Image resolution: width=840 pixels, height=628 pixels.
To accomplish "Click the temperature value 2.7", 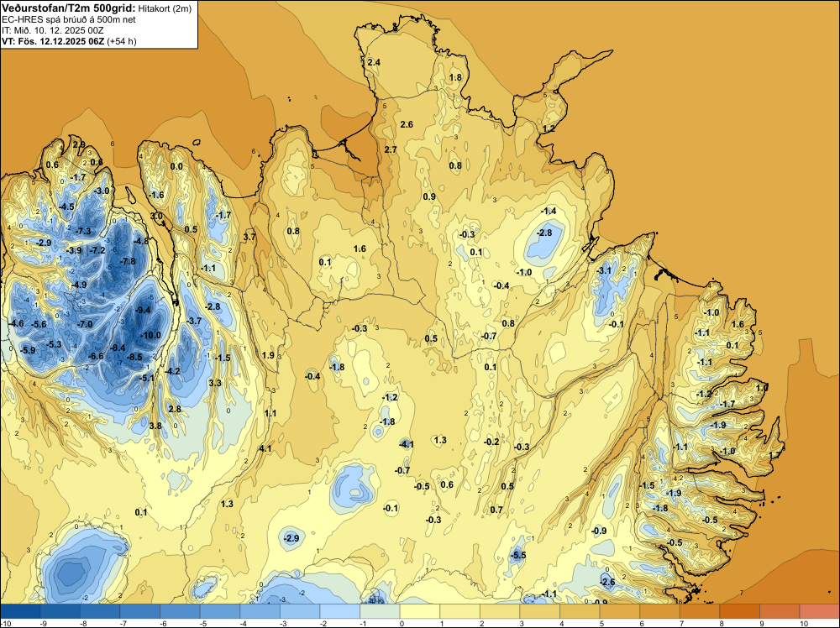I will (391, 149).
